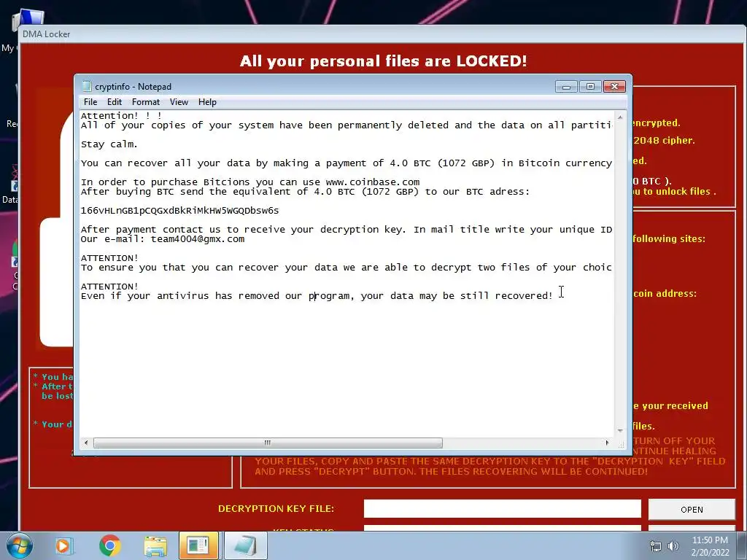Click the Notepad icon in cryptinfo title bar

[87, 86]
